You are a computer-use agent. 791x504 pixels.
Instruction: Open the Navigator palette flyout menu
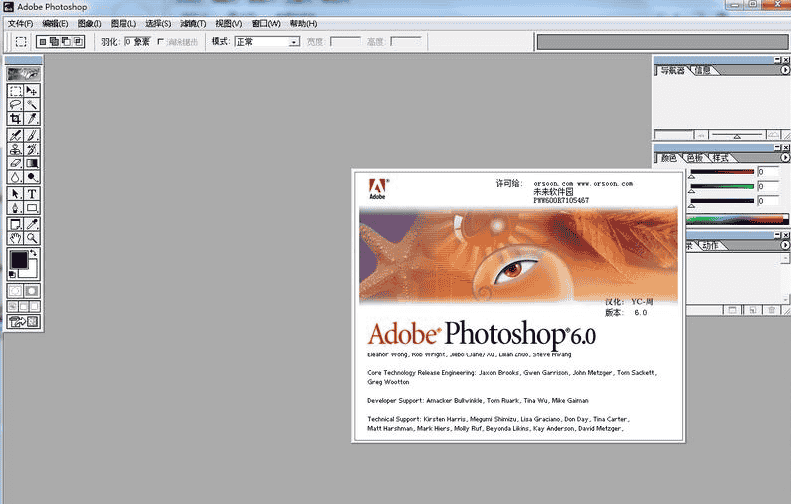(x=785, y=71)
